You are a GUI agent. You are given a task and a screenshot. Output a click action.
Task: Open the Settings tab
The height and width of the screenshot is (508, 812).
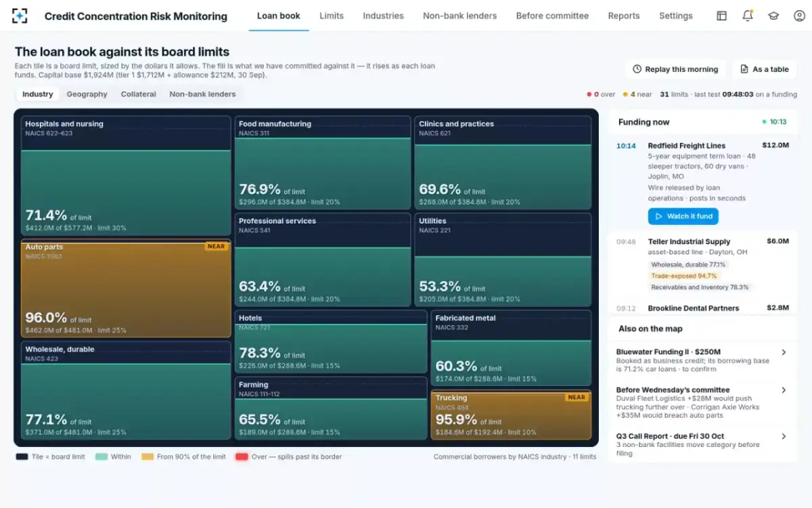coord(676,16)
